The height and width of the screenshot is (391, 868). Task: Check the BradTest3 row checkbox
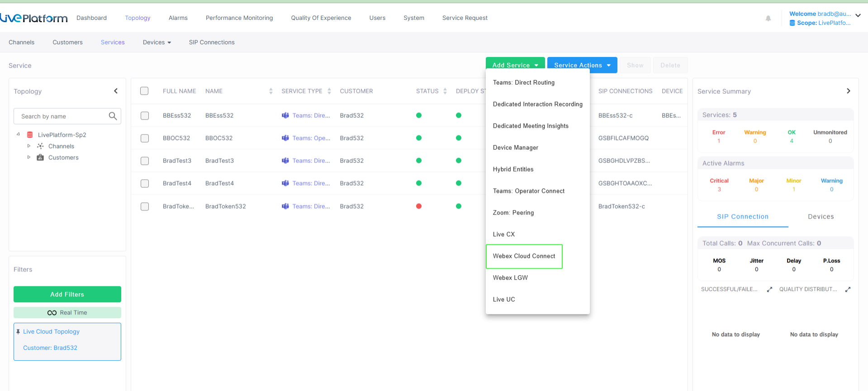pos(145,161)
